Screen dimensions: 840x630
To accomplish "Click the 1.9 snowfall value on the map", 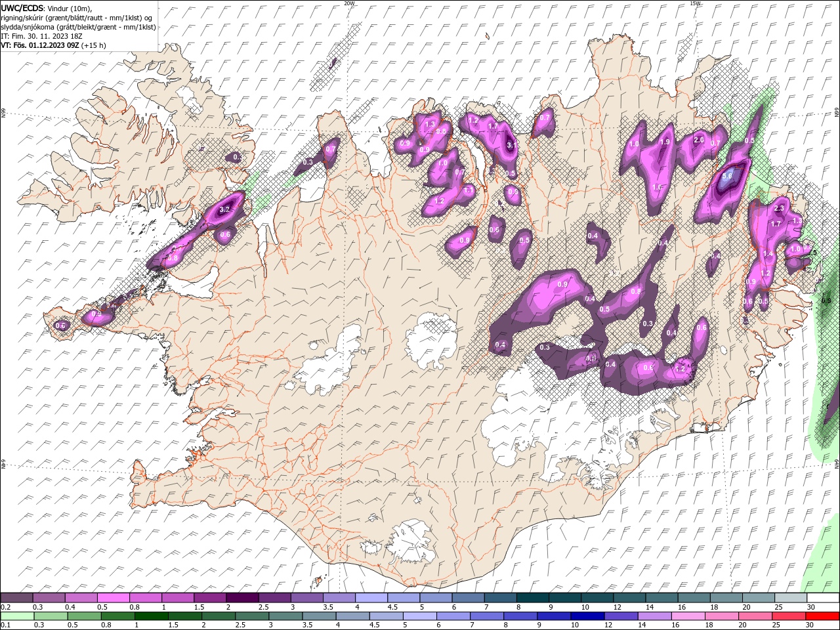I will point(665,142).
